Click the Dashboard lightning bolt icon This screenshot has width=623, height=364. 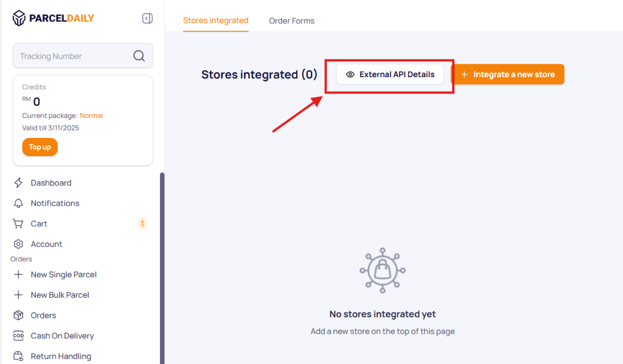pyautogui.click(x=18, y=183)
